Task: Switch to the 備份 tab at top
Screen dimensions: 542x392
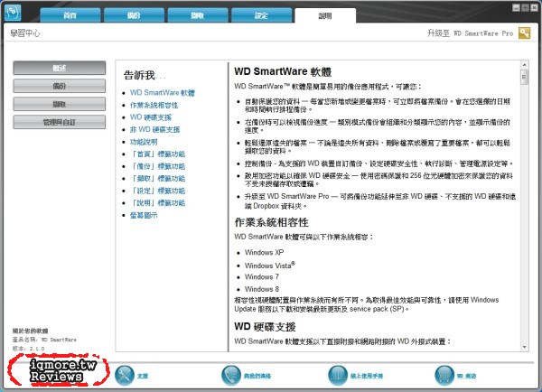Action: pyautogui.click(x=134, y=15)
